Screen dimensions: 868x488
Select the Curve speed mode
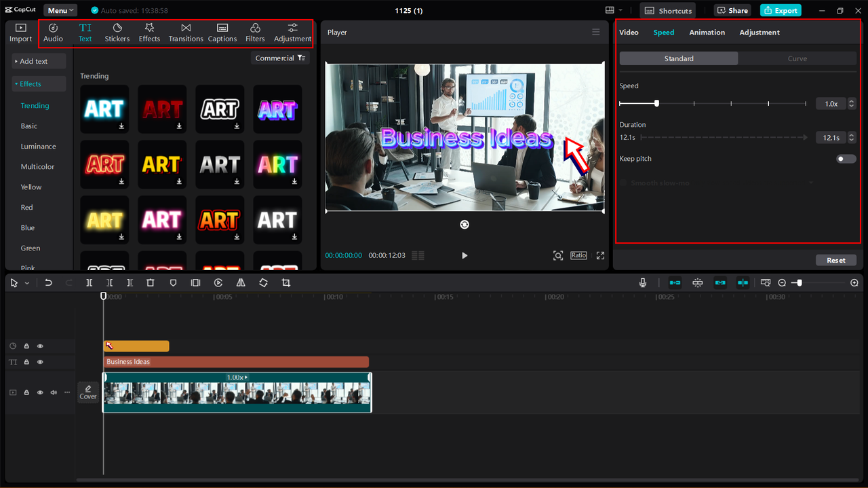click(797, 58)
